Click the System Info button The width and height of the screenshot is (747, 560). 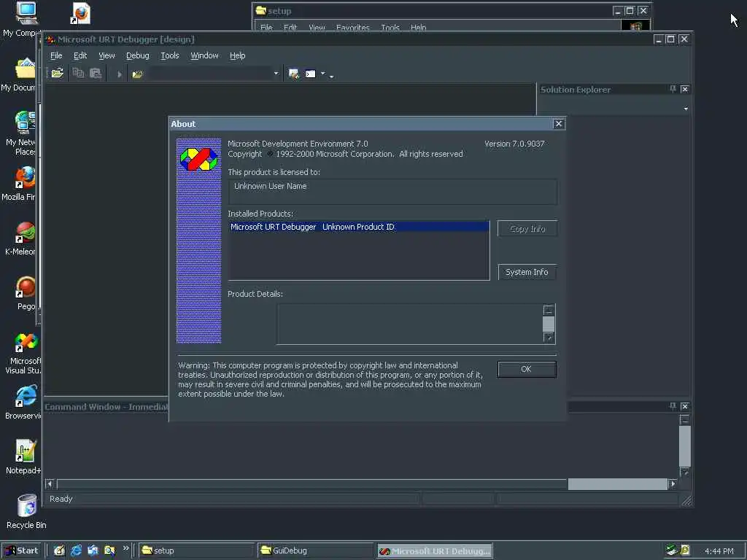527,272
